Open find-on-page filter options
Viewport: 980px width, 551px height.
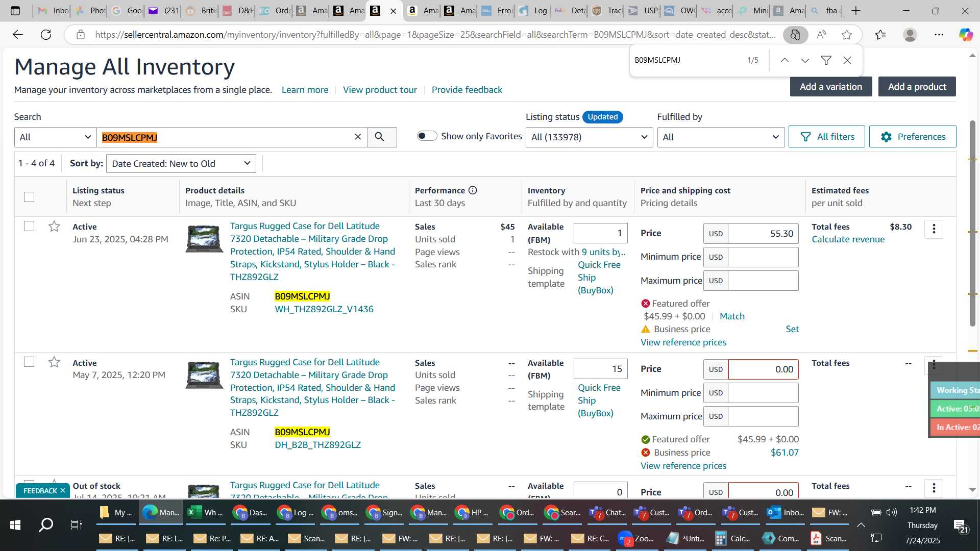click(x=826, y=60)
